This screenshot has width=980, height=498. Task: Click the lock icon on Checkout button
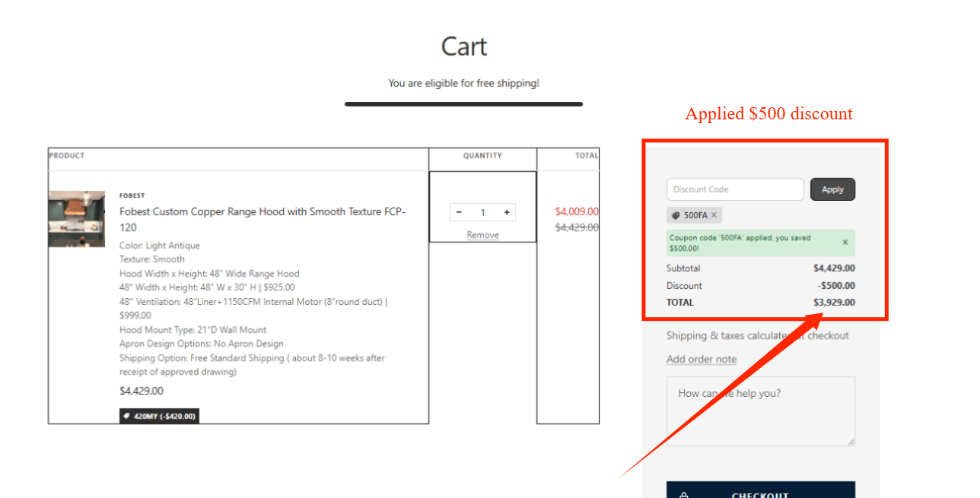[x=683, y=495]
